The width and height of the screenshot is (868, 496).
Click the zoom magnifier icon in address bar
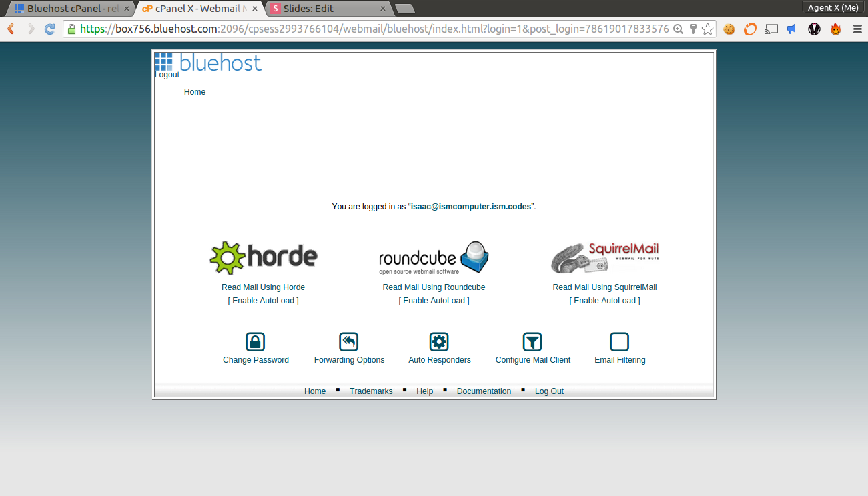[x=679, y=29]
